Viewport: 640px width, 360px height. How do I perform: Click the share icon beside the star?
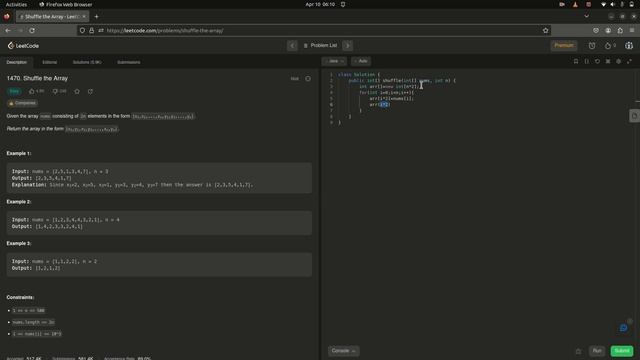(90, 91)
